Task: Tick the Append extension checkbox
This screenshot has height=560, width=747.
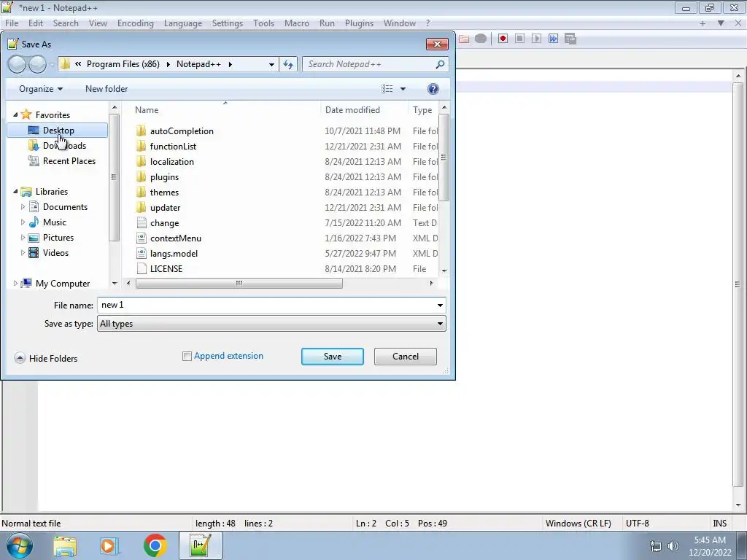Action: pos(187,356)
